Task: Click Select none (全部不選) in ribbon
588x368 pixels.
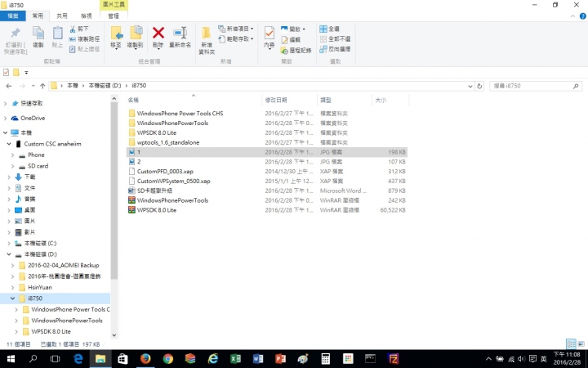Action: coord(335,38)
